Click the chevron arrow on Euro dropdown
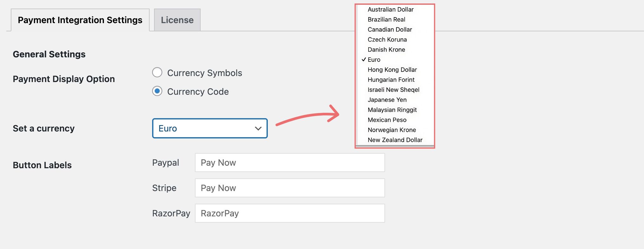This screenshot has width=644, height=249. pyautogui.click(x=258, y=128)
